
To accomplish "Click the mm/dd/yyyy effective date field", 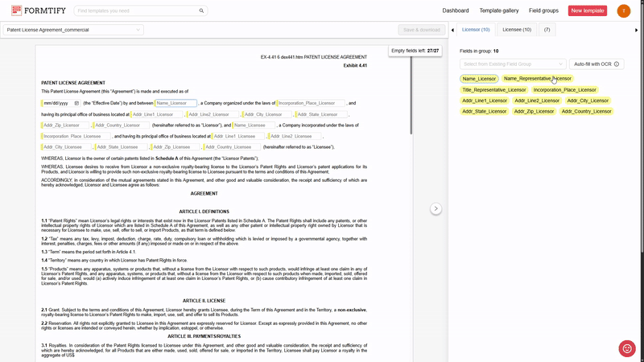I will (x=61, y=104).
